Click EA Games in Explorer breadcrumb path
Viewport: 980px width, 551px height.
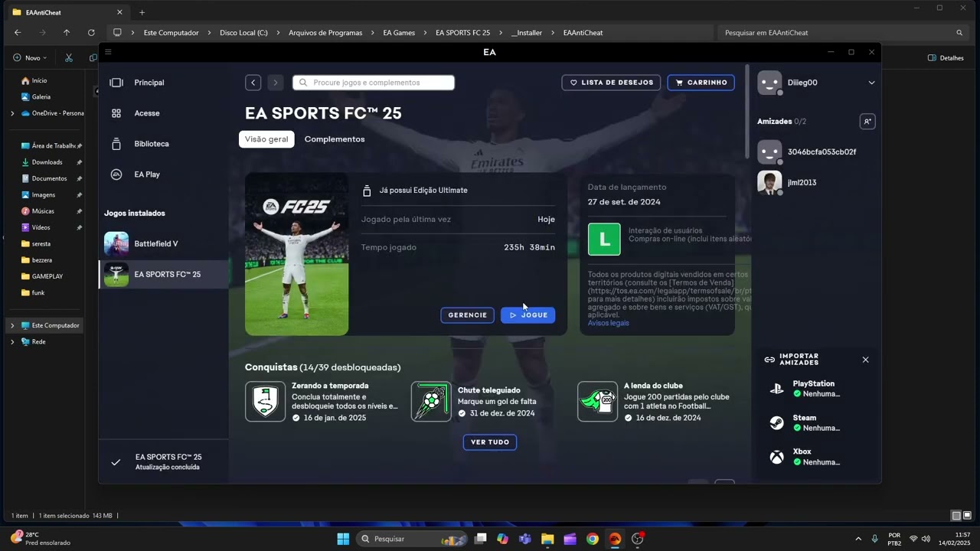[399, 33]
